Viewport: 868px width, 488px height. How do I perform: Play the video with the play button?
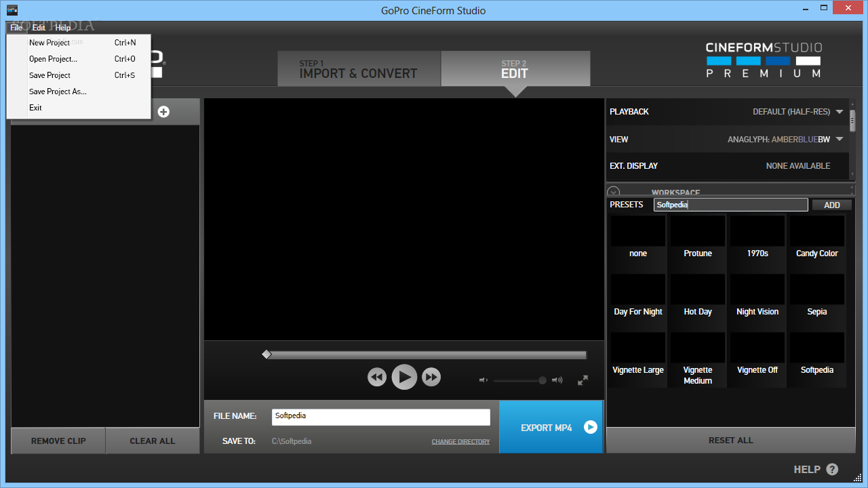[x=404, y=377]
